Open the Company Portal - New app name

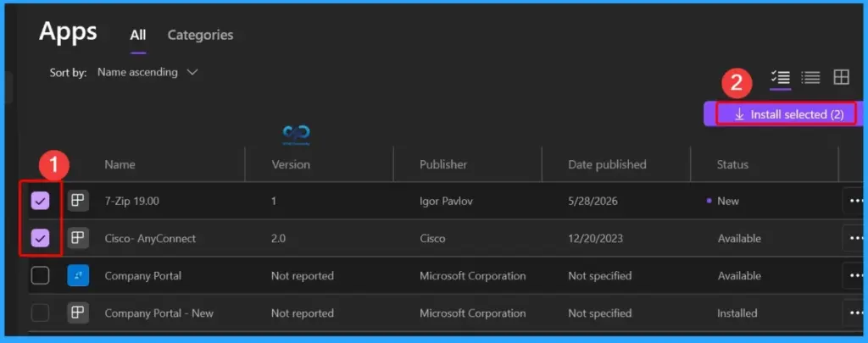[159, 313]
